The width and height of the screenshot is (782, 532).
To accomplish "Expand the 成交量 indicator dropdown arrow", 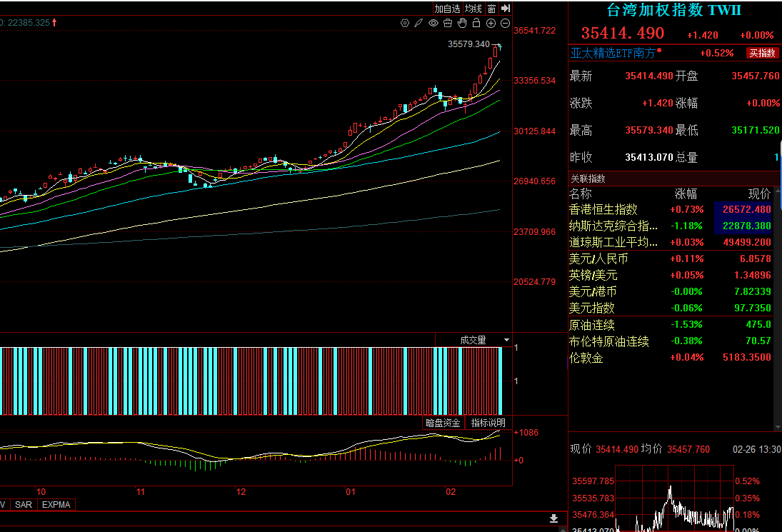I will click(x=507, y=340).
